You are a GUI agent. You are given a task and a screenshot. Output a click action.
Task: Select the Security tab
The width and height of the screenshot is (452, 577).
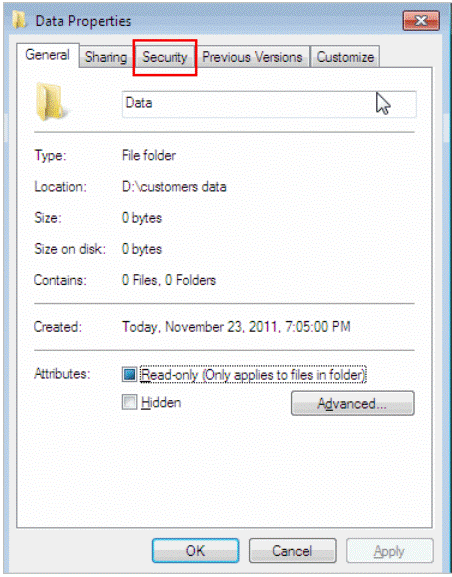(x=165, y=57)
